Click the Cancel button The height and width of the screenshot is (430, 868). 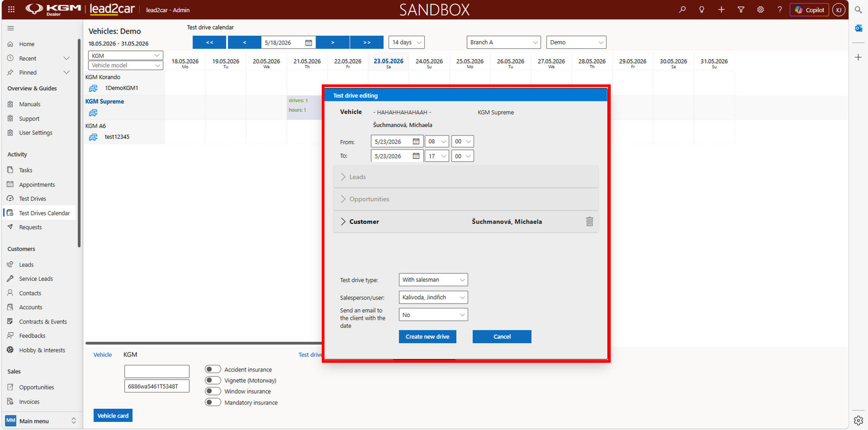[502, 337]
